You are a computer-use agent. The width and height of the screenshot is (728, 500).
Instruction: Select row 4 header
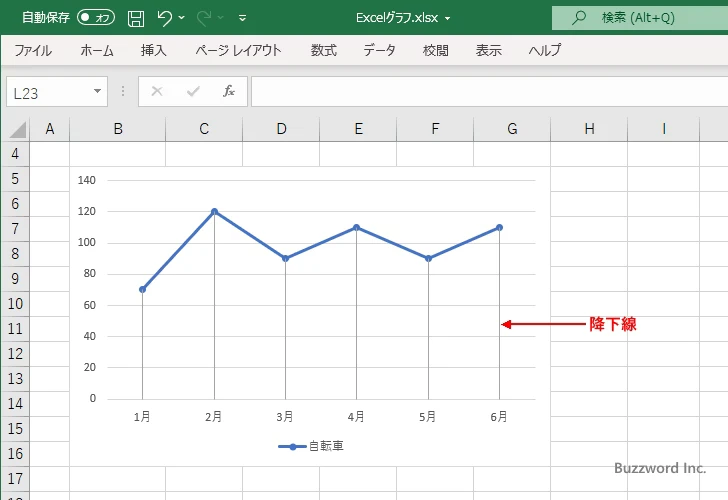click(15, 154)
